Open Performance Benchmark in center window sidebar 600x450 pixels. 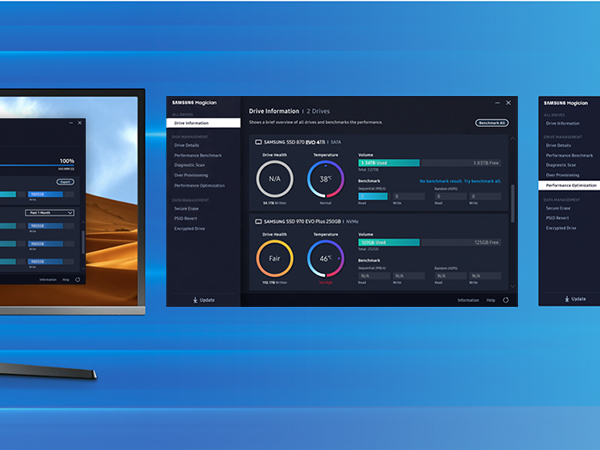(x=198, y=155)
